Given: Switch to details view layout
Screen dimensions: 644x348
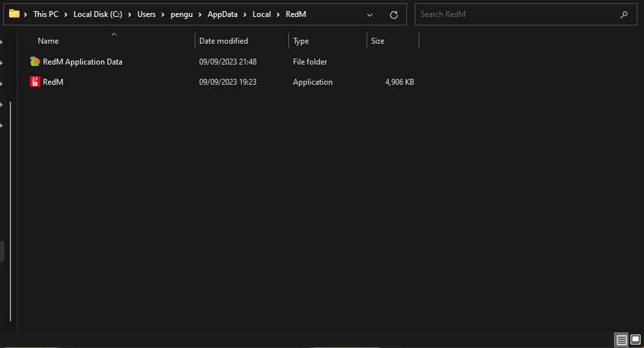Looking at the screenshot, I should 621,340.
